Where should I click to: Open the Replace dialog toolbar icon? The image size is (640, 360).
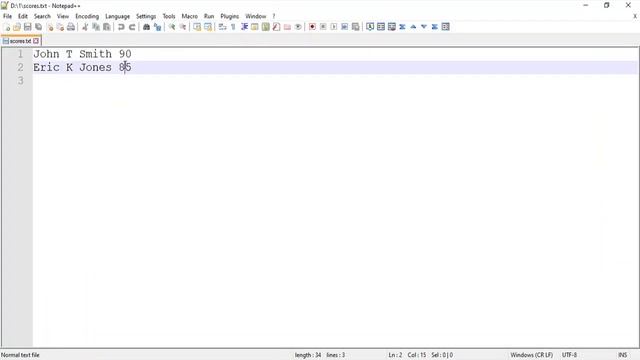click(x=157, y=27)
